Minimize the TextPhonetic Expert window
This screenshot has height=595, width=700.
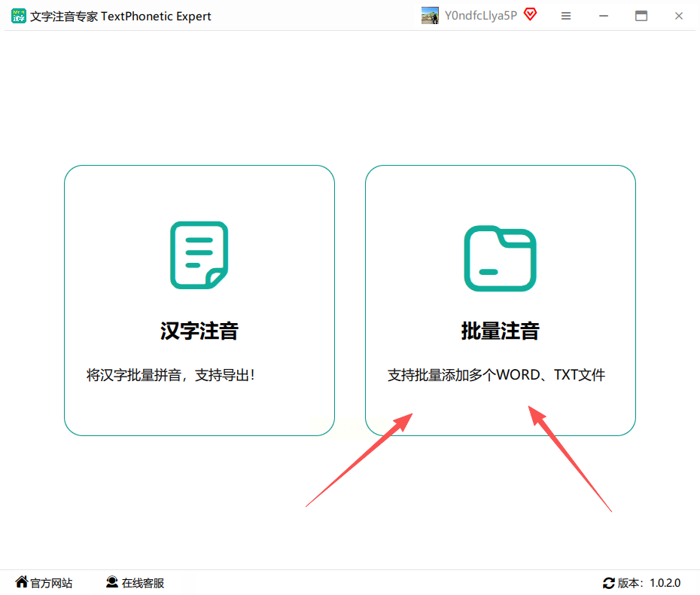(604, 16)
